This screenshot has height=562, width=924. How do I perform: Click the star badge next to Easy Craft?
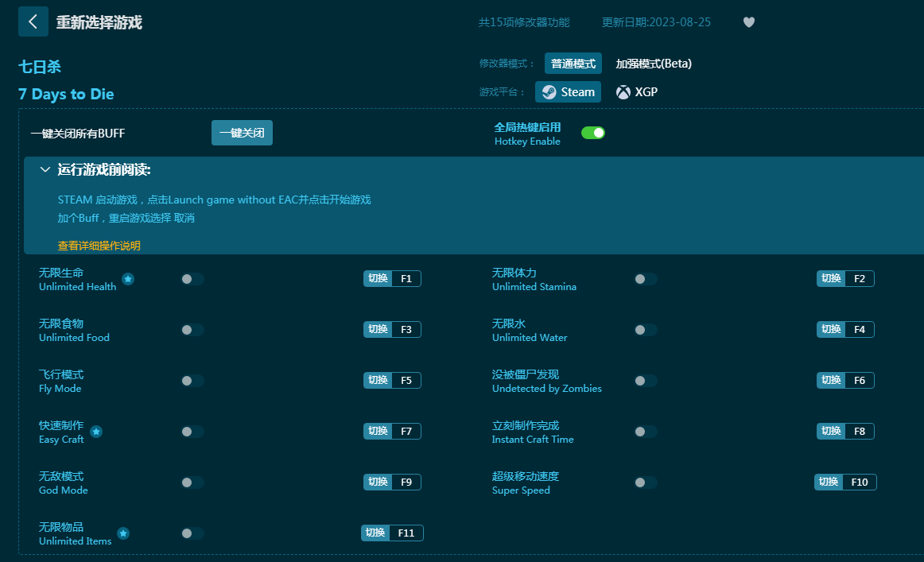97,432
